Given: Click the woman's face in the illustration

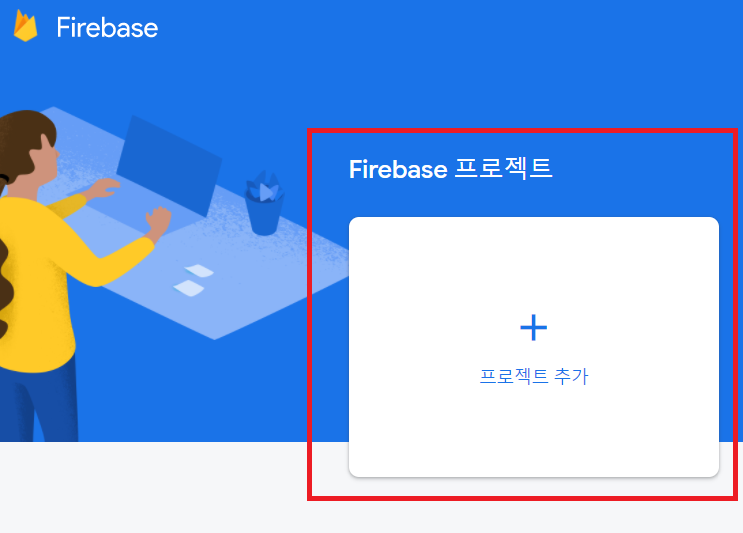Looking at the screenshot, I should coord(47,154).
